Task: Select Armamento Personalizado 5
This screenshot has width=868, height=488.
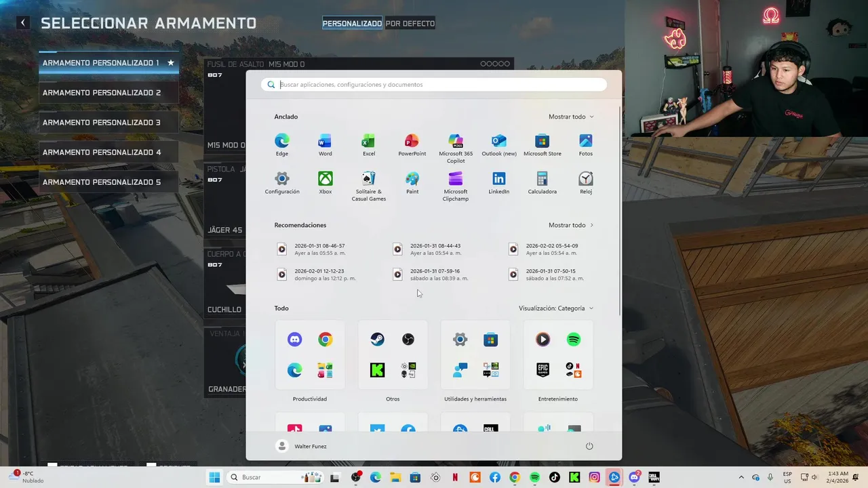Action: (108, 182)
